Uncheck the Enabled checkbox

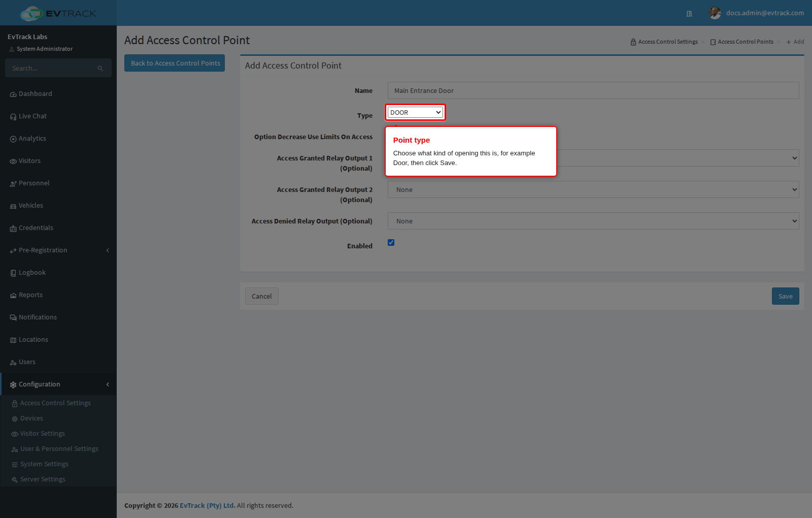[x=391, y=242]
